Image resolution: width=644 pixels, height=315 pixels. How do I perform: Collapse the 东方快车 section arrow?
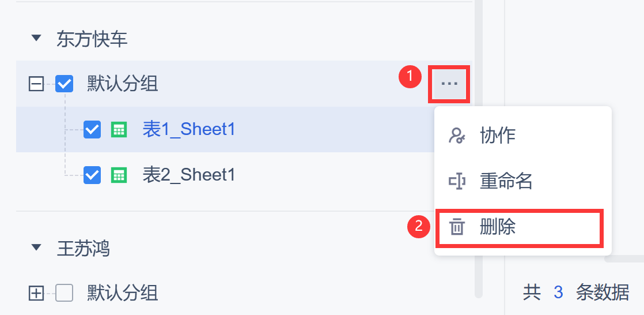tap(36, 39)
